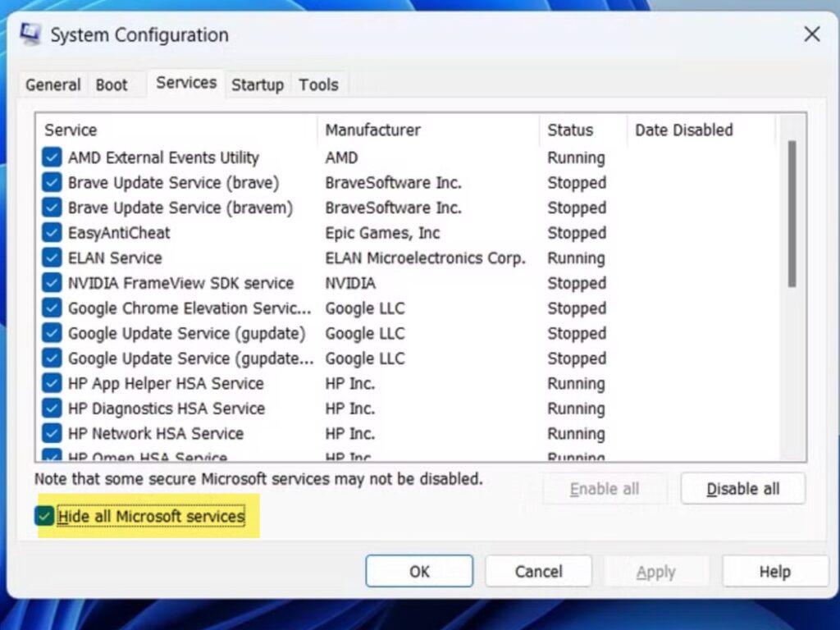Click the System Configuration title bar icon

[30, 34]
